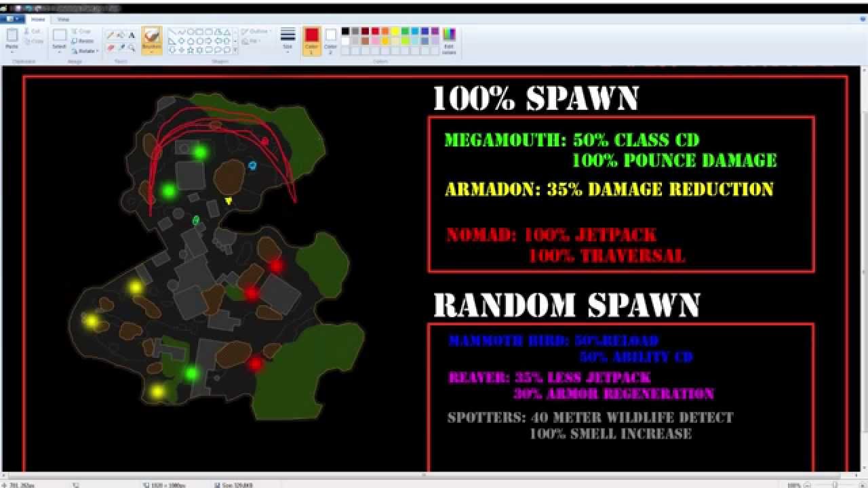Viewport: 868px width, 488px height.
Task: Click the '100% SPAWN' heading on canvas
Action: coord(535,98)
